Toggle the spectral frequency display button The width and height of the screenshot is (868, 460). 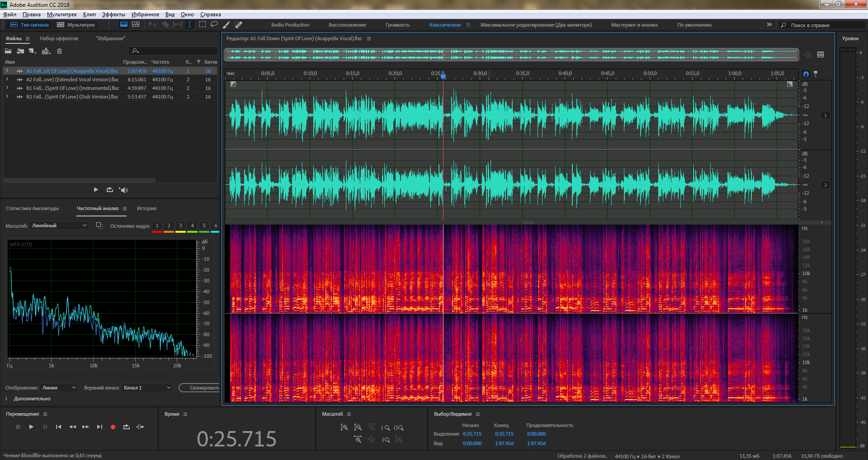tap(123, 25)
